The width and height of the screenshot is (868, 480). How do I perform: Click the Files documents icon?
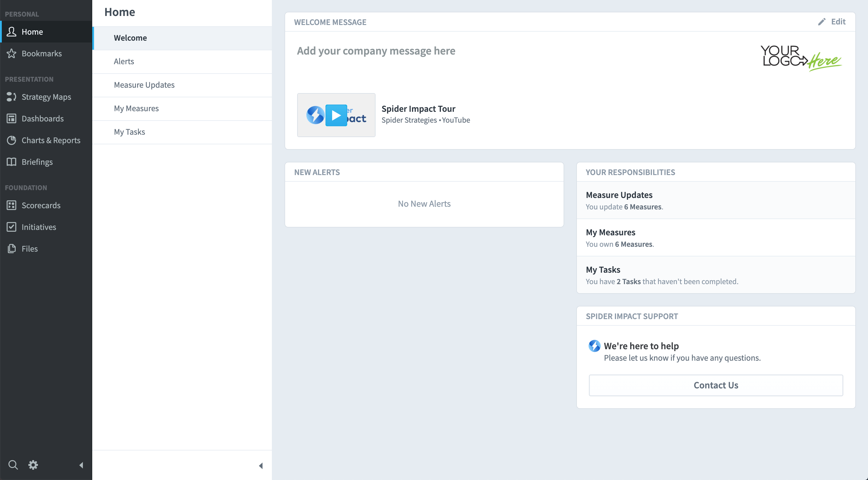coord(11,249)
